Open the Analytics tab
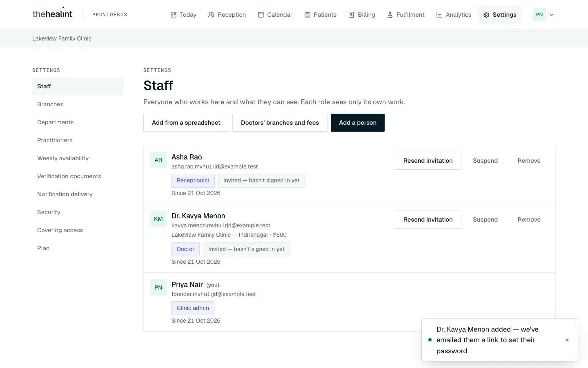 click(x=454, y=15)
